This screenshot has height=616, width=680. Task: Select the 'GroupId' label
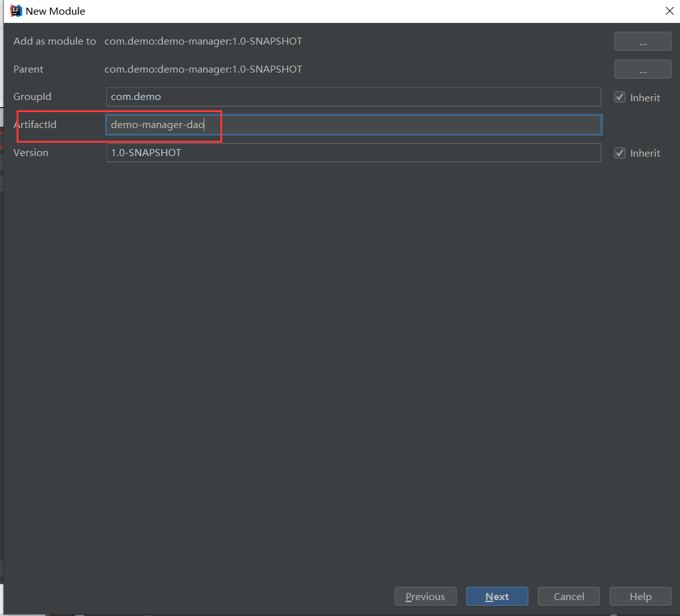(x=32, y=97)
